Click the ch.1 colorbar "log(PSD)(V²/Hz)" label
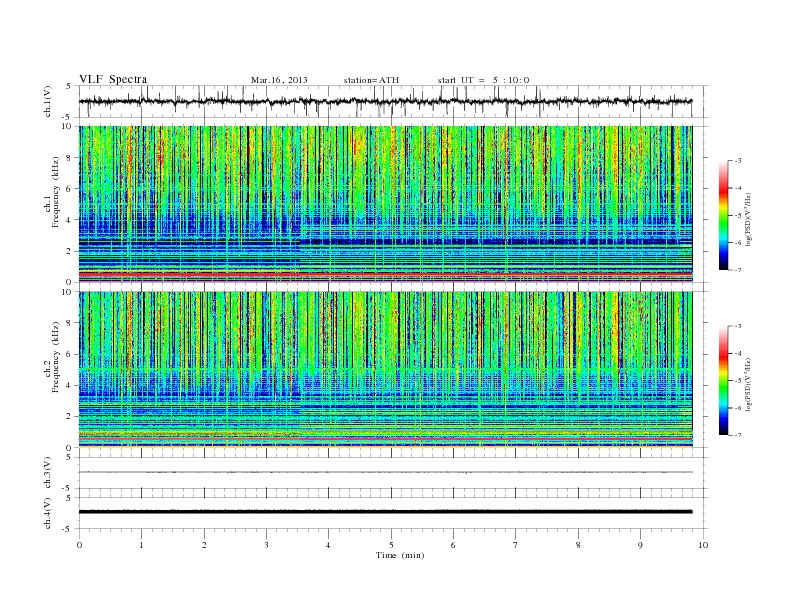 coord(749,220)
